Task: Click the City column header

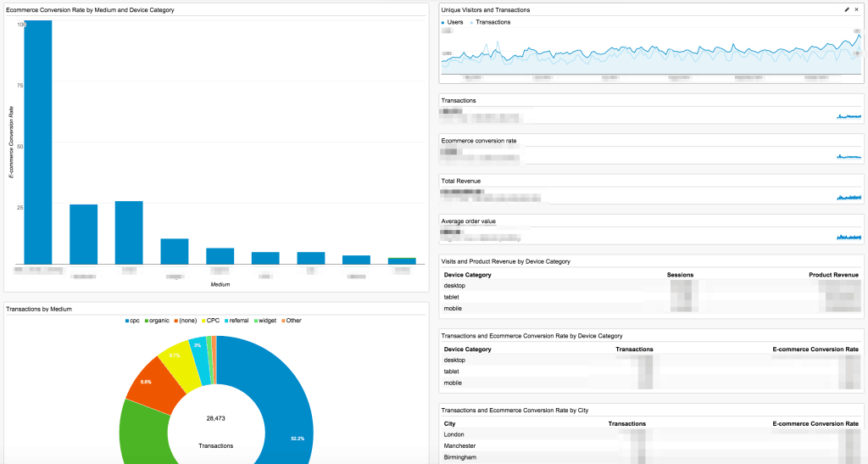Action: 449,423
